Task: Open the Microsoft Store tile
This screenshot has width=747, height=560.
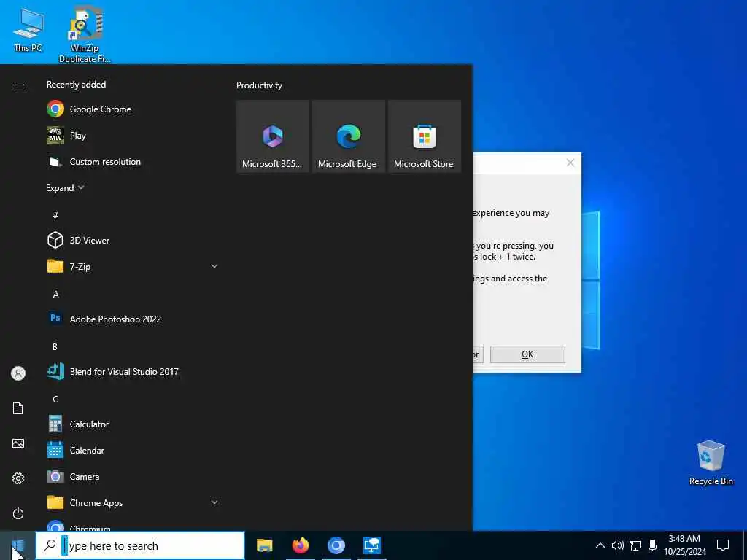Action: point(424,136)
